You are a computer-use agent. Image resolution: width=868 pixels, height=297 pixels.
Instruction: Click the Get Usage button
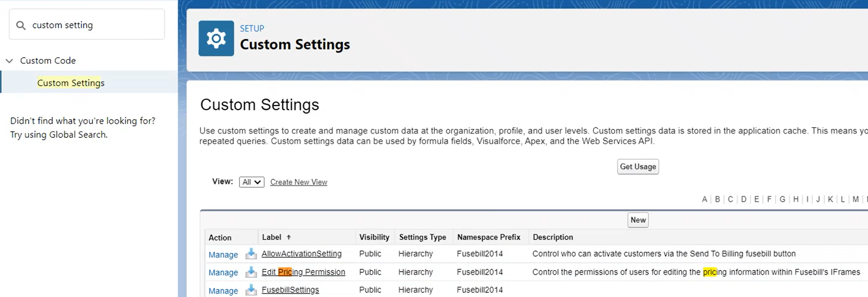pos(638,167)
